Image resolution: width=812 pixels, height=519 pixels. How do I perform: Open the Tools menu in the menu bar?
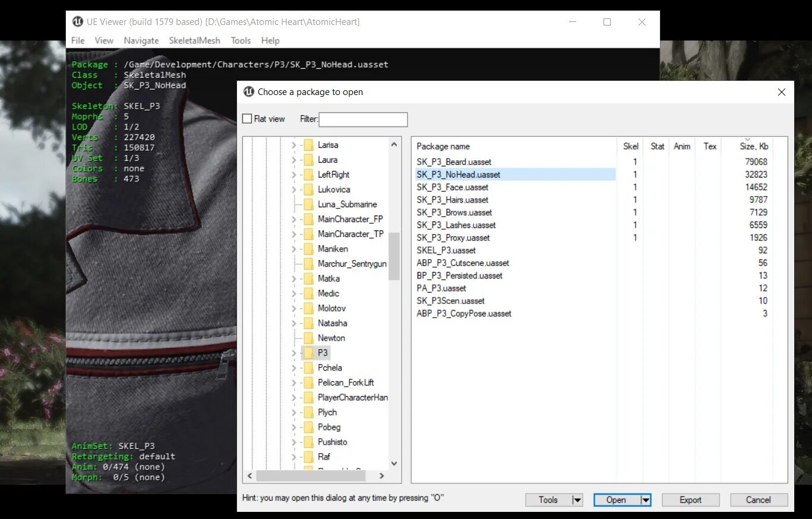point(241,40)
